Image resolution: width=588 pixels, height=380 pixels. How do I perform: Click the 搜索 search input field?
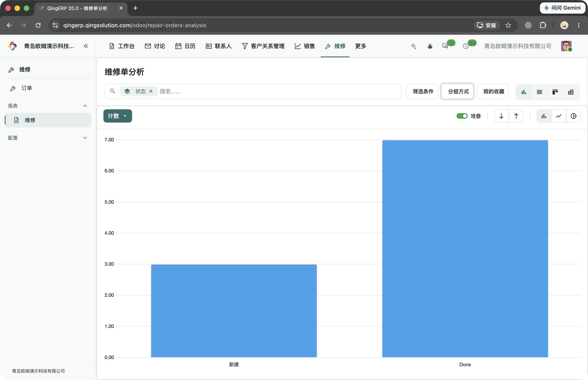[279, 91]
